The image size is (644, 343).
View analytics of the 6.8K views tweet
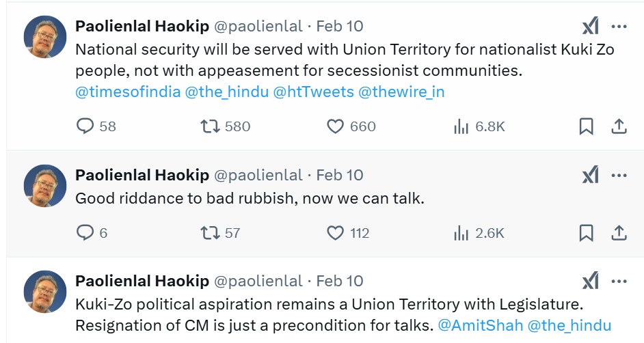461,126
